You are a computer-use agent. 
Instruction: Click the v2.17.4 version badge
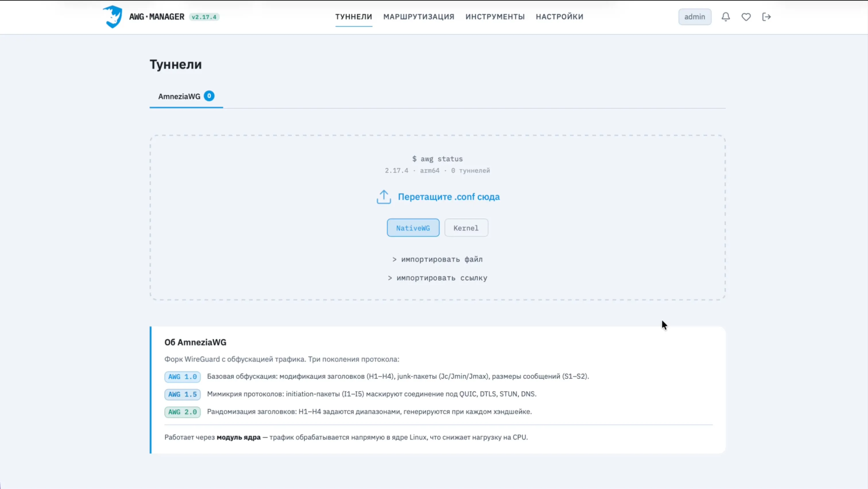point(204,17)
